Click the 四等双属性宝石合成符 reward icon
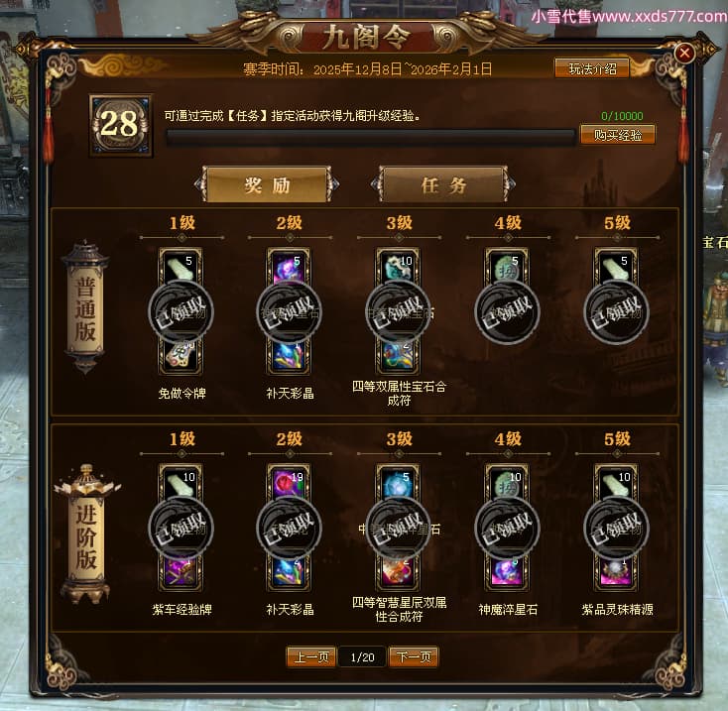This screenshot has height=711, width=728. 398,357
